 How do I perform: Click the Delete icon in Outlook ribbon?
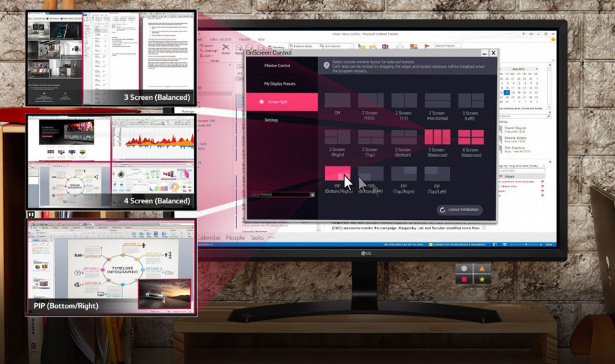[226, 49]
